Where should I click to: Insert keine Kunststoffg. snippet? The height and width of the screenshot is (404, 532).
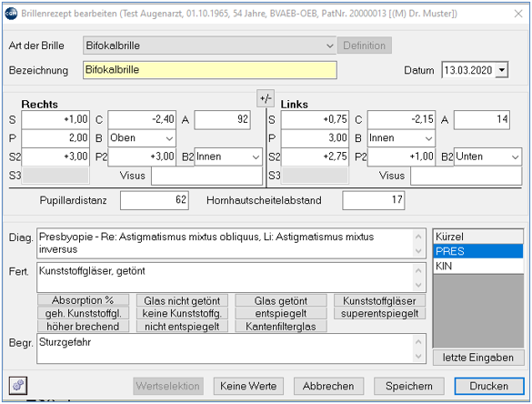point(182,313)
